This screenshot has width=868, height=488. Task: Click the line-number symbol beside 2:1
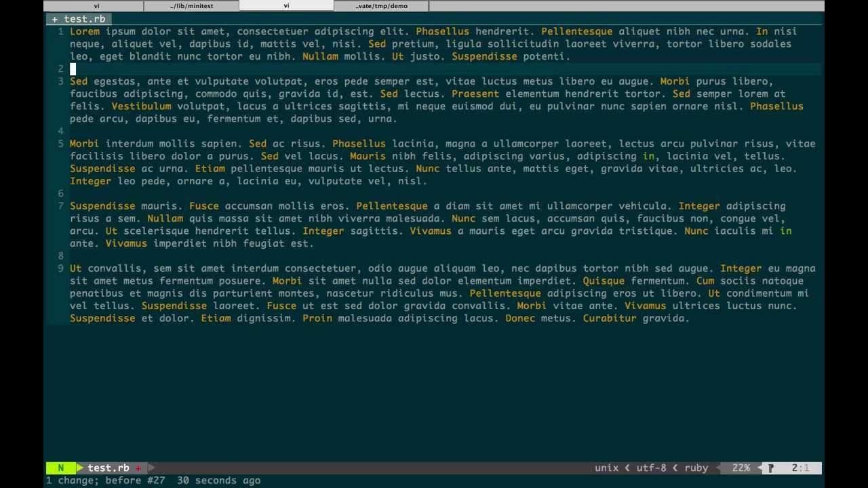pyautogui.click(x=770, y=468)
